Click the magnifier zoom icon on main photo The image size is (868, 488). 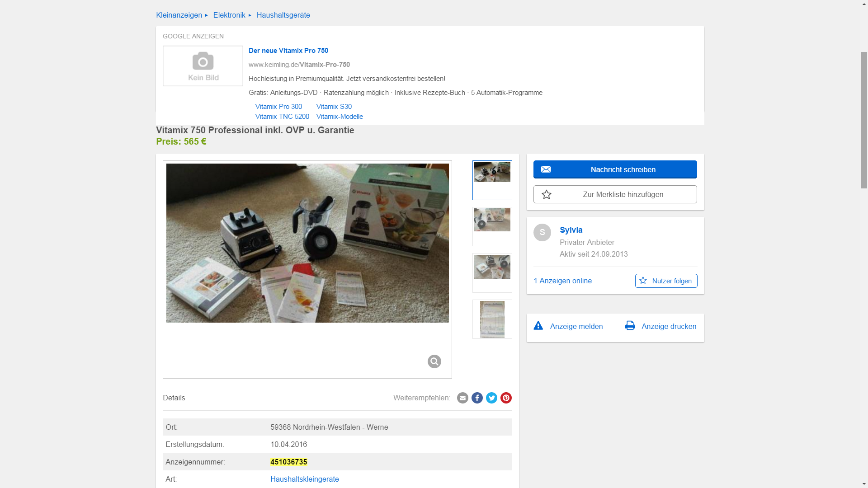click(434, 361)
